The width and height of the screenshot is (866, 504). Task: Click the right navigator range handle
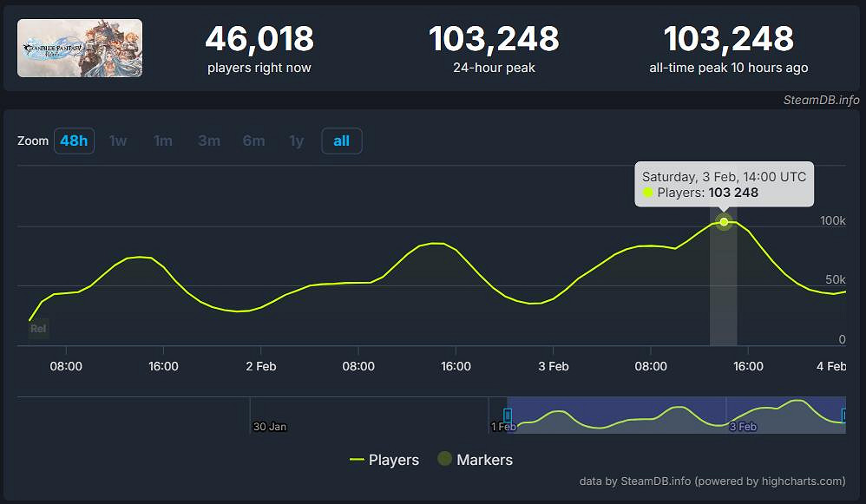[x=845, y=416]
